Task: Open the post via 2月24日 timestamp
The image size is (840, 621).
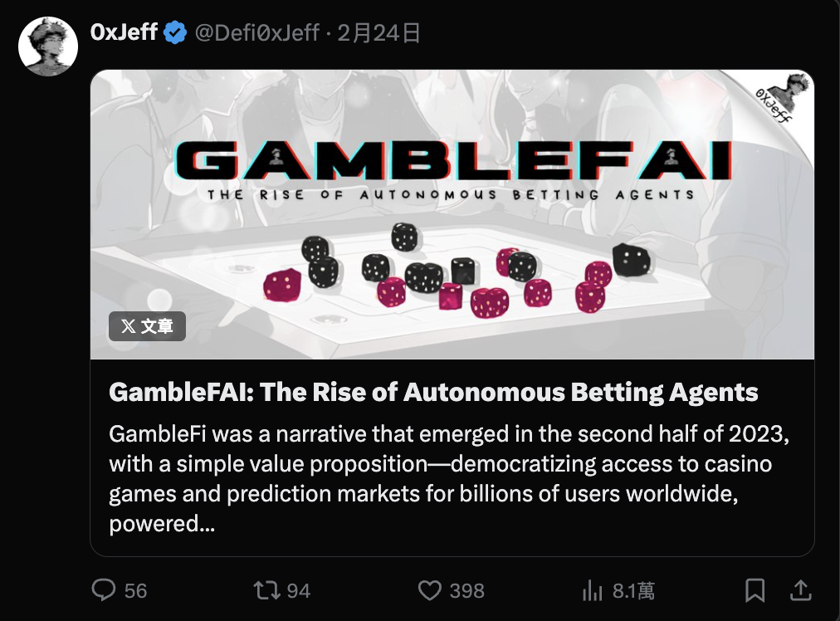Action: click(378, 33)
